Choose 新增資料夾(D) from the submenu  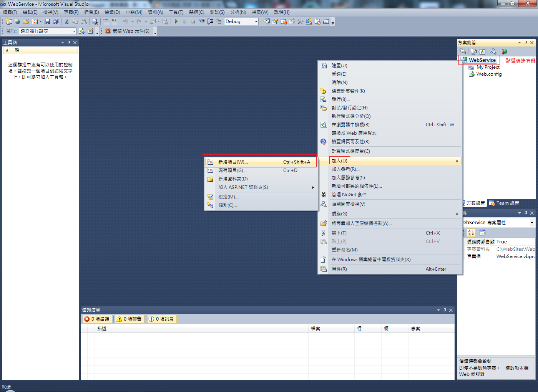(261, 179)
